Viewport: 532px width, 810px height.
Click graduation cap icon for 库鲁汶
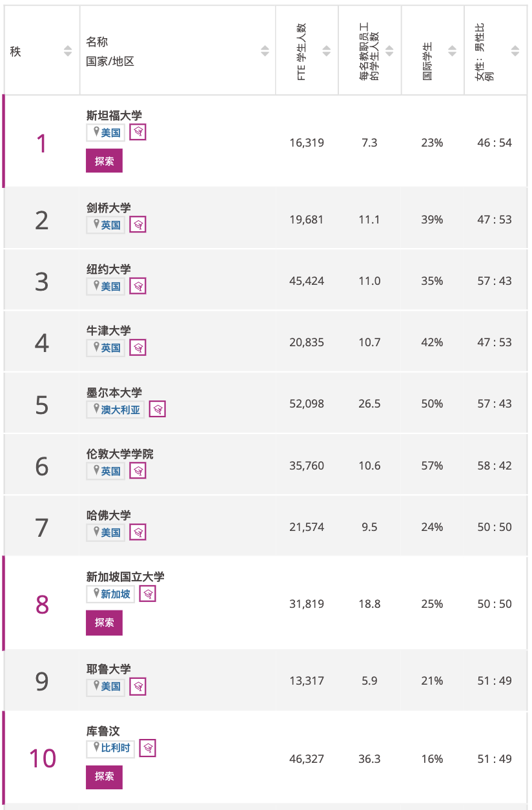(148, 748)
